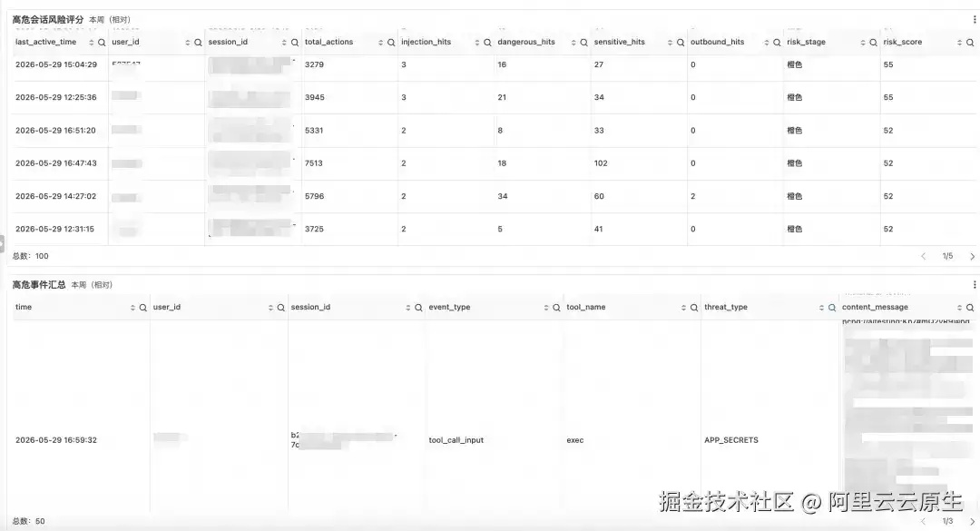
Task: Sort the top table user_id column
Action: [x=188, y=43]
